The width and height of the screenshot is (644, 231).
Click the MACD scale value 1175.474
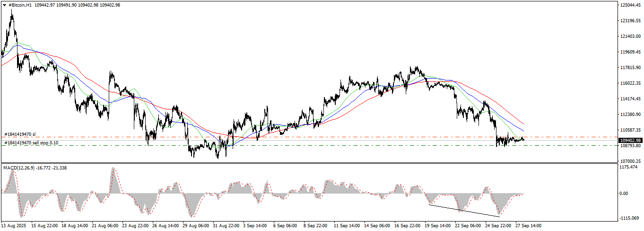click(x=628, y=167)
